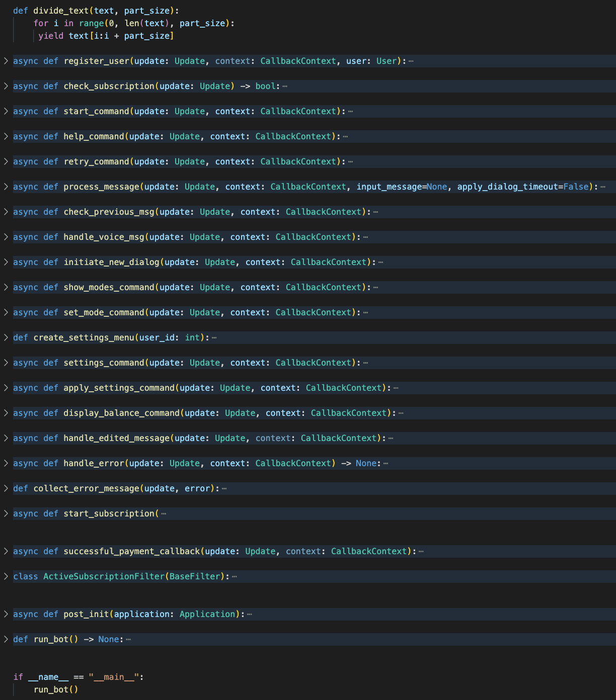Viewport: 616px width, 700px height.
Task: Click folded-code ellipsis after create_settings_menu
Action: pos(214,338)
